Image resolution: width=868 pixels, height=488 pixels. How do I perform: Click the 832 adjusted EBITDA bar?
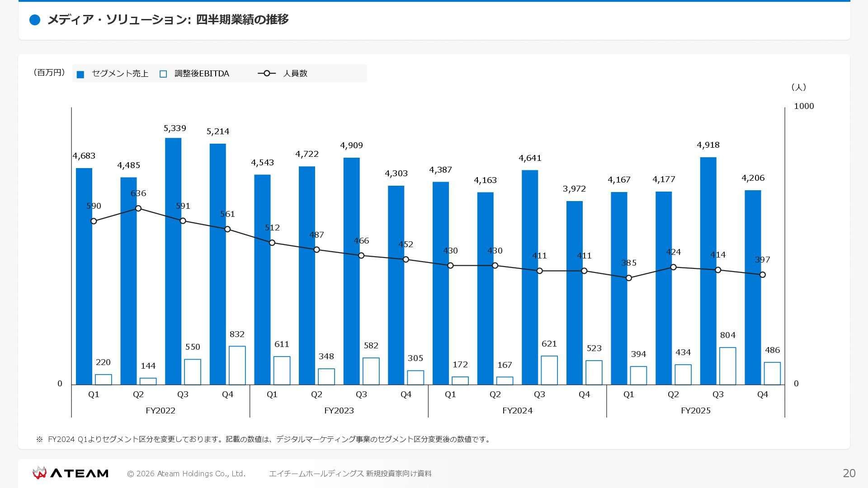coord(237,365)
